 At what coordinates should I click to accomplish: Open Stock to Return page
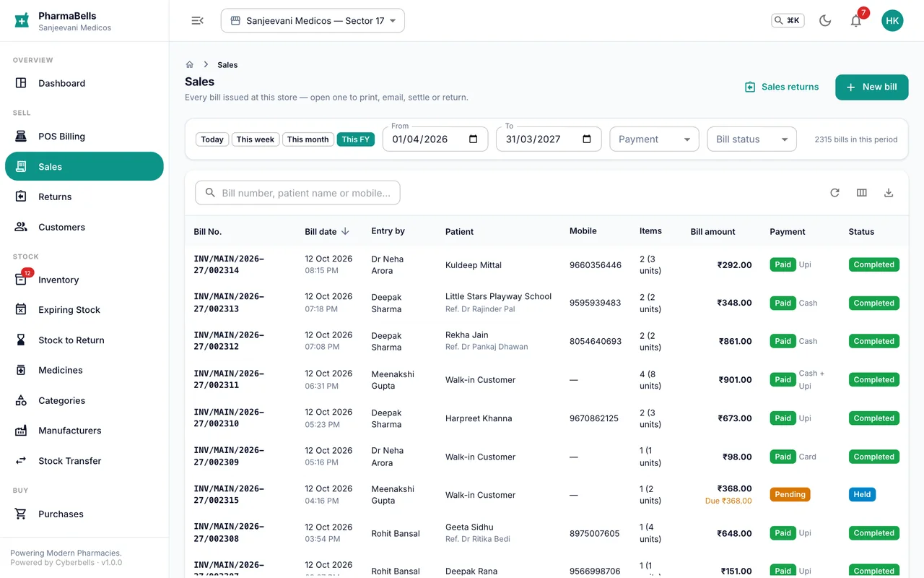tap(84, 340)
